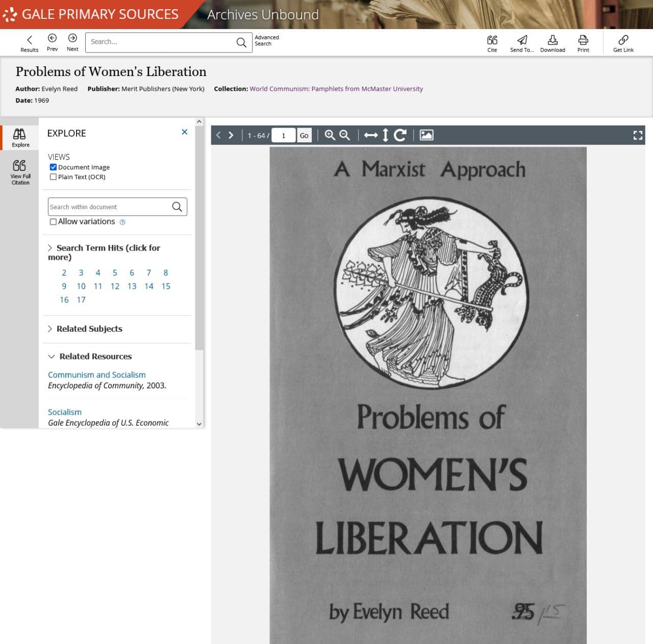This screenshot has width=653, height=644.
Task: Zoom out of the document image
Action: pos(345,135)
